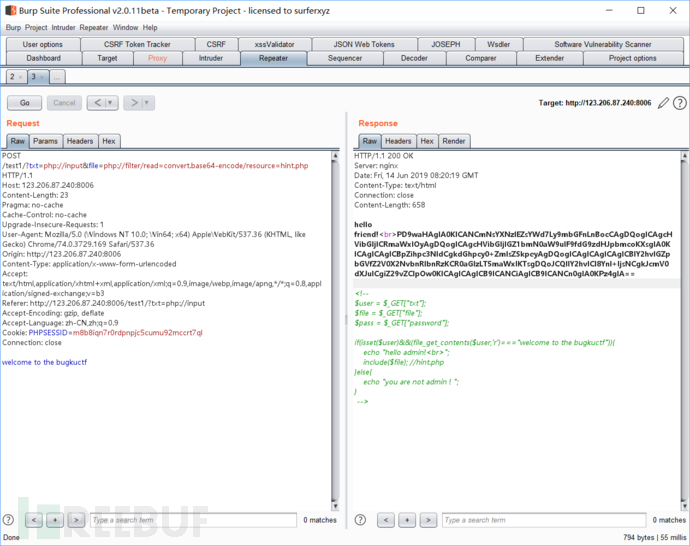Image resolution: width=690 pixels, height=546 pixels.
Task: Show request Headers view
Action: tap(80, 141)
